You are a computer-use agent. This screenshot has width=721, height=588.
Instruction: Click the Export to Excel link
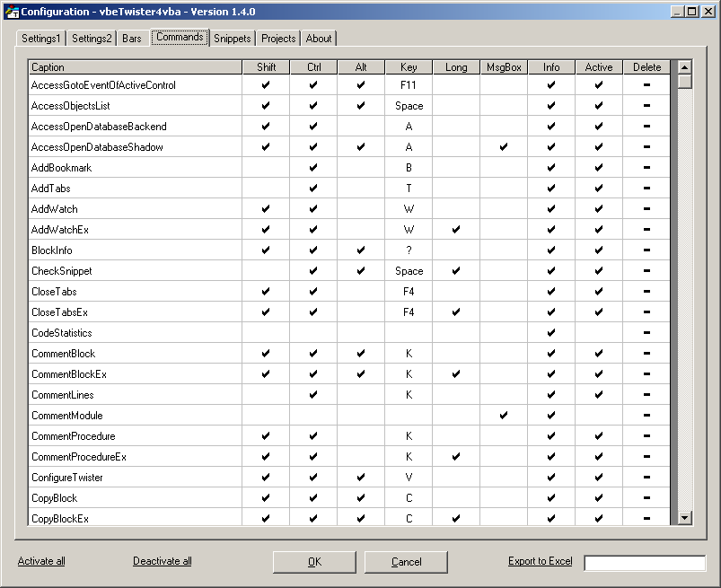coord(541,561)
